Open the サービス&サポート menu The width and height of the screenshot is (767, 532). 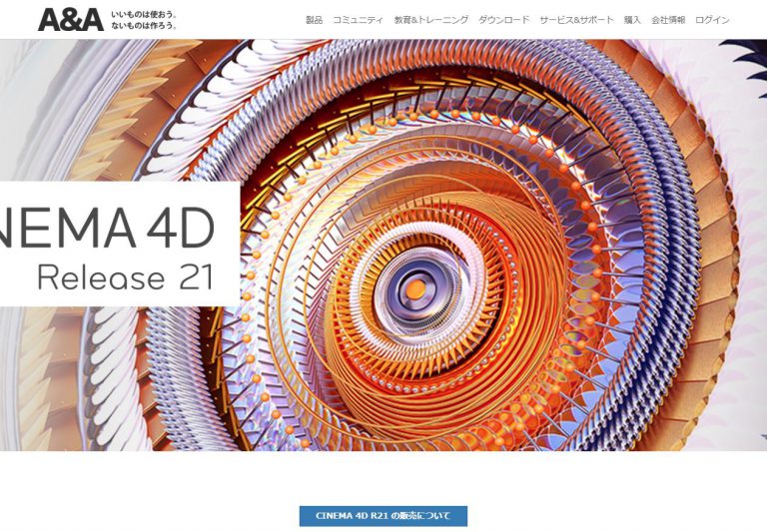point(576,20)
